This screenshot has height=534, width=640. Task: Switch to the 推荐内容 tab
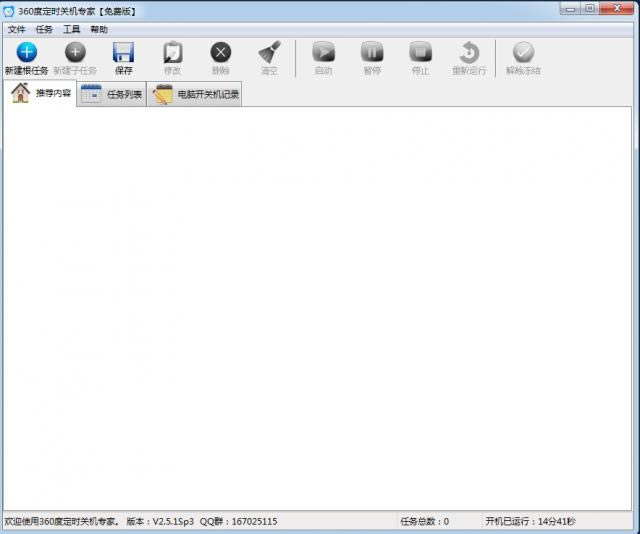tap(40, 93)
